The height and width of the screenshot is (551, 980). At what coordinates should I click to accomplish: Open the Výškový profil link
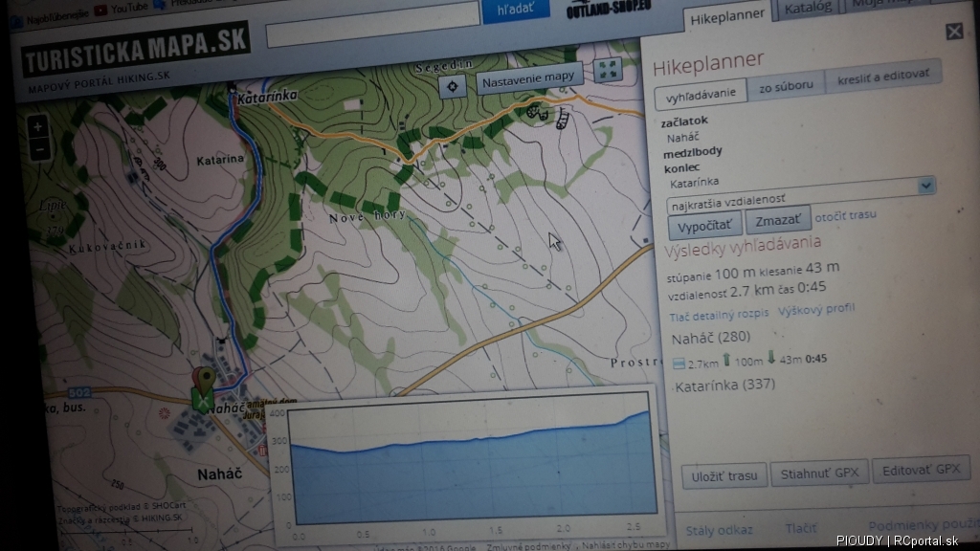click(x=815, y=310)
